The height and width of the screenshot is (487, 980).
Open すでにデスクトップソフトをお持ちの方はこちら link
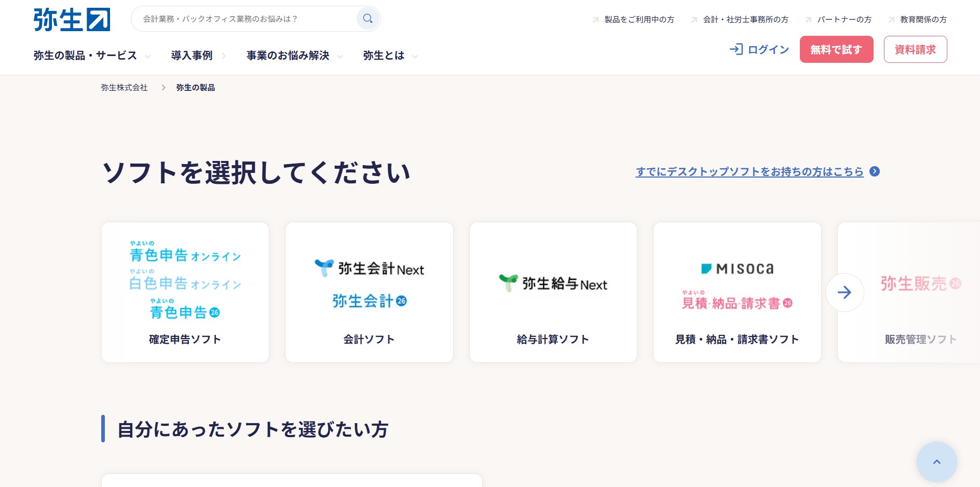749,172
